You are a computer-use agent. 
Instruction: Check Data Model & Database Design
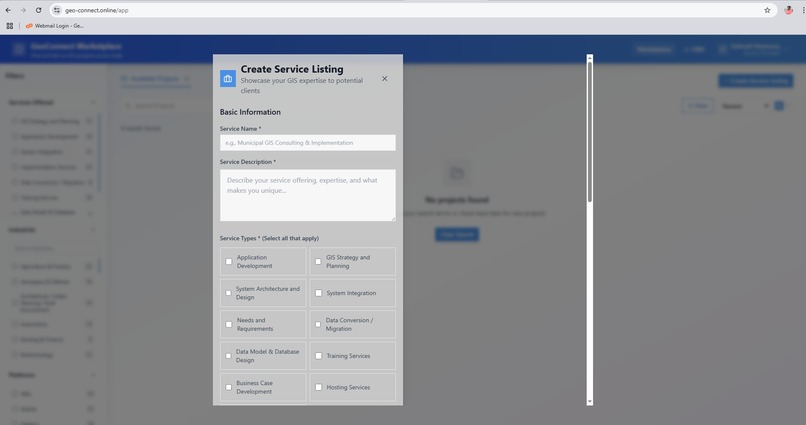[228, 356]
